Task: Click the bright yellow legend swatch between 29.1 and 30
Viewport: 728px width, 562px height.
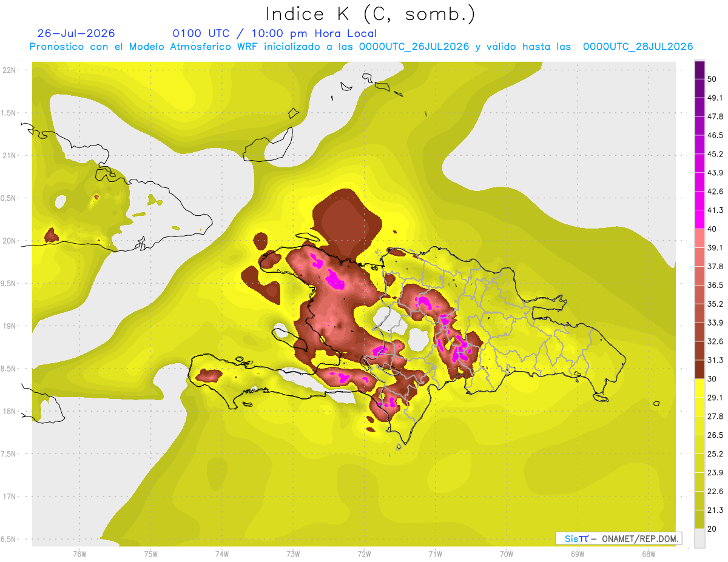Action: (700, 388)
